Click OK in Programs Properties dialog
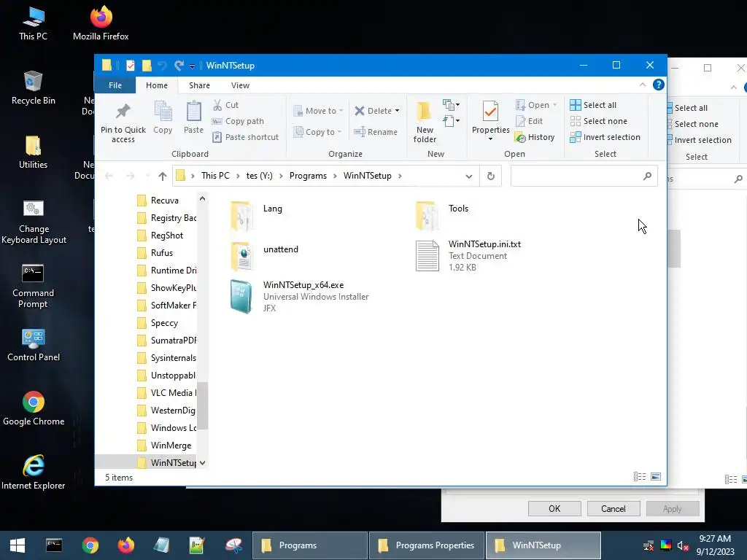This screenshot has width=747, height=560. coord(554,508)
